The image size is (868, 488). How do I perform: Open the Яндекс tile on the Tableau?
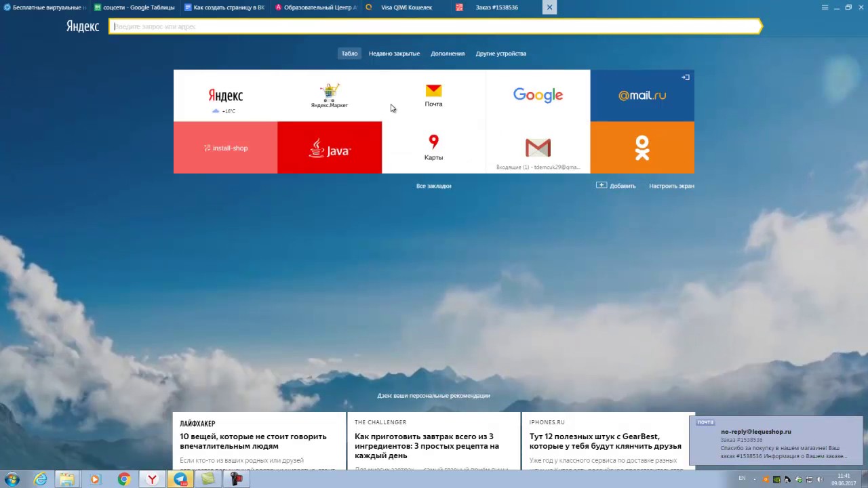point(225,96)
